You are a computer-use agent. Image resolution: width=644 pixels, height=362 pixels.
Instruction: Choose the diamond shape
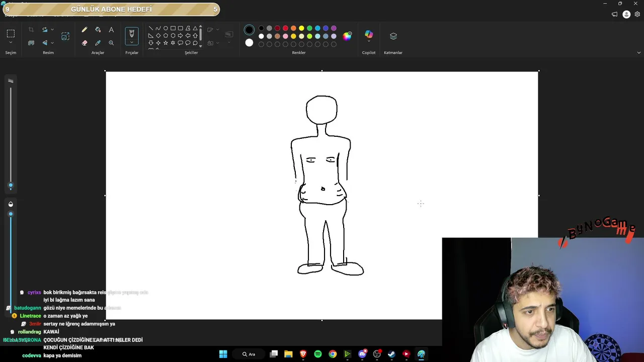click(158, 36)
